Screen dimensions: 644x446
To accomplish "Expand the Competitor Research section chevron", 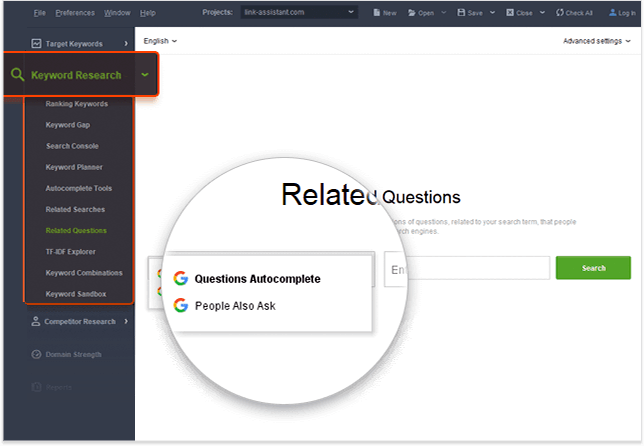I will [126, 321].
